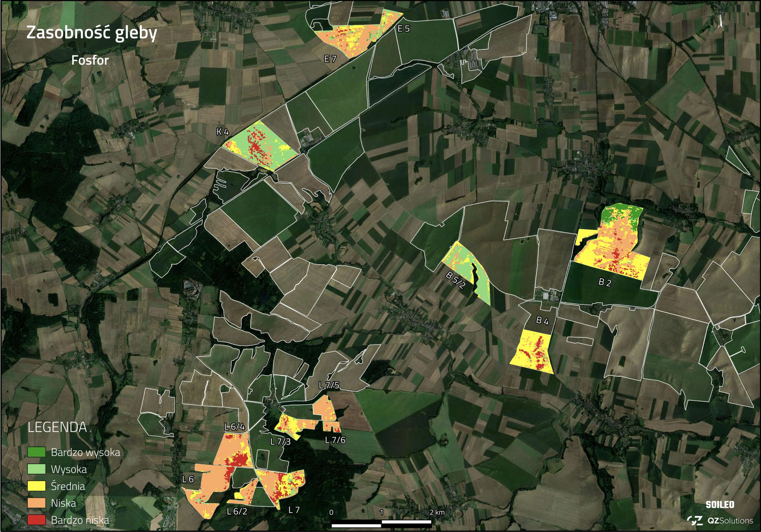This screenshot has width=761, height=532.
Task: Click the 'Fosfor' subtitle
Action: tap(90, 61)
